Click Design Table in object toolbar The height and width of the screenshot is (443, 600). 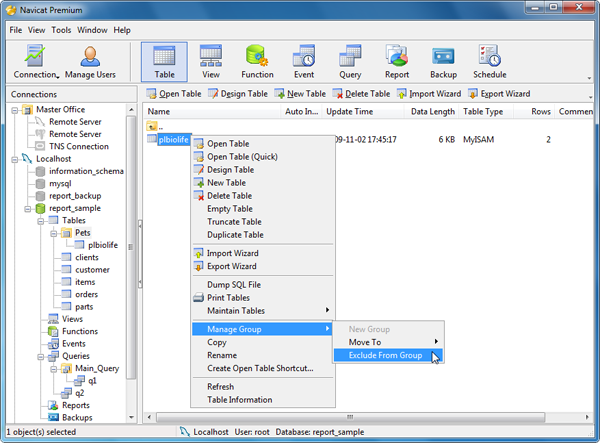pyautogui.click(x=238, y=94)
